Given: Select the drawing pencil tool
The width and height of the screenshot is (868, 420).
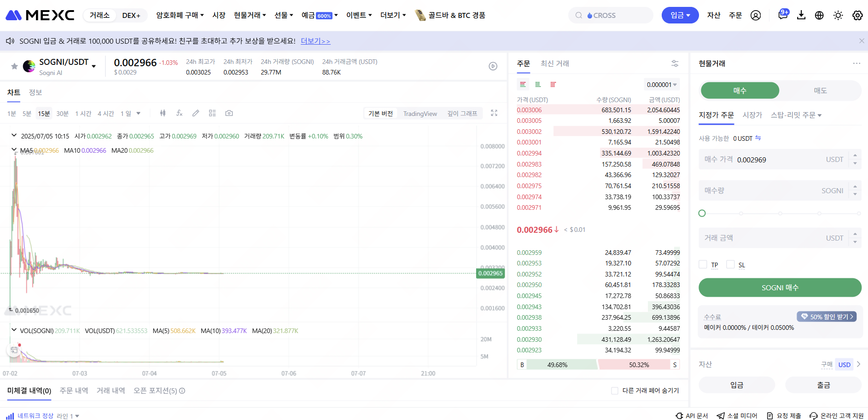Looking at the screenshot, I should pos(196,113).
